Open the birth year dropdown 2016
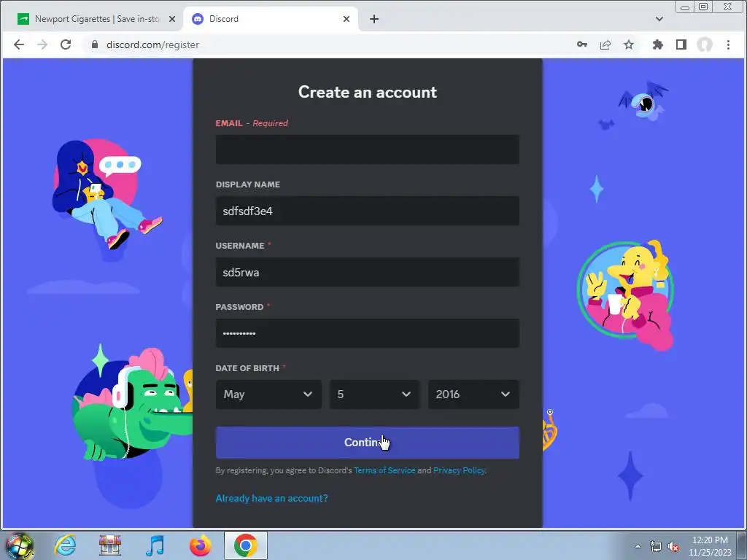The width and height of the screenshot is (747, 560). (x=473, y=394)
